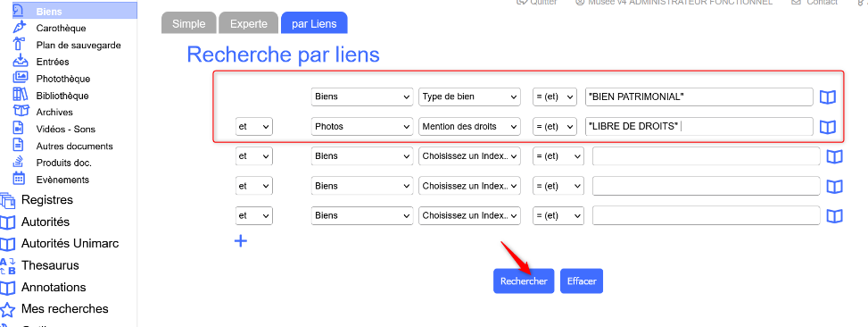Image resolution: width=868 pixels, height=327 pixels.
Task: Open the Thesaurus icon in sidebar
Action: click(x=7, y=265)
